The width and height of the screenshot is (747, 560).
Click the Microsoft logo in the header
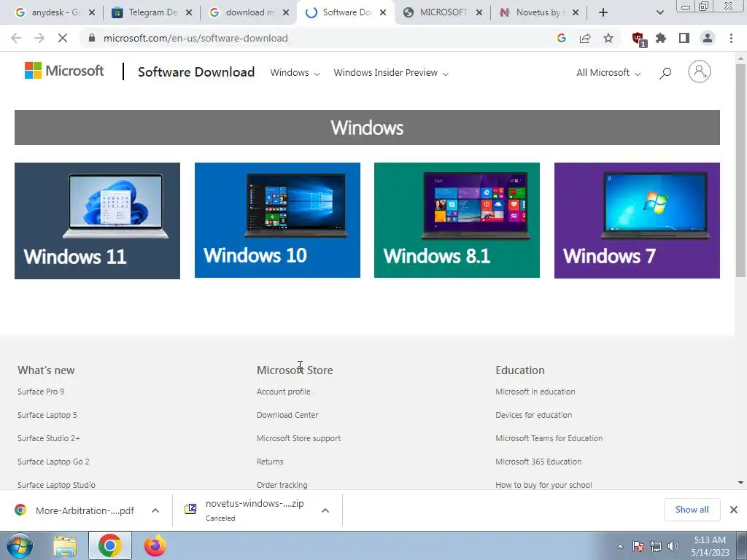point(64,71)
